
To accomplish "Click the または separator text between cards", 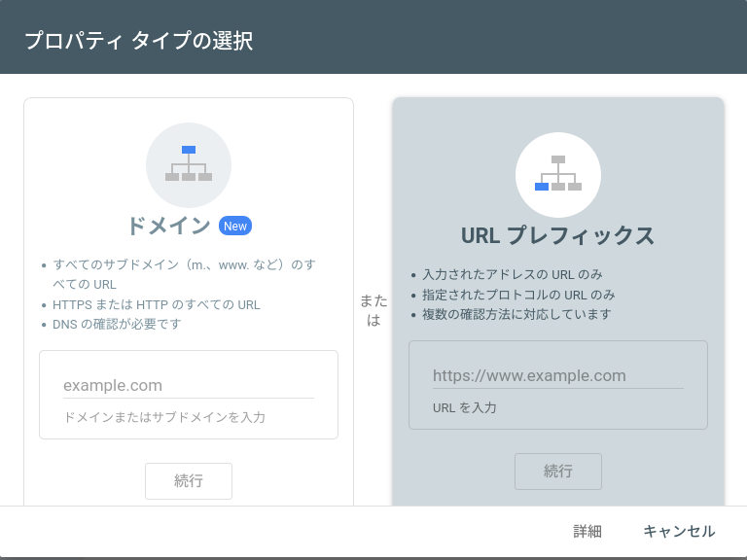I will pos(373,310).
